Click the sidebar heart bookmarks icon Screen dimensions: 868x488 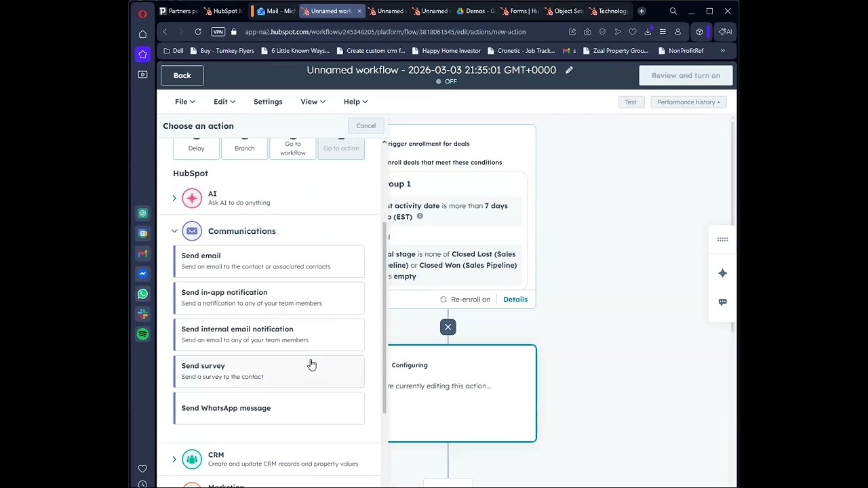[x=142, y=468]
